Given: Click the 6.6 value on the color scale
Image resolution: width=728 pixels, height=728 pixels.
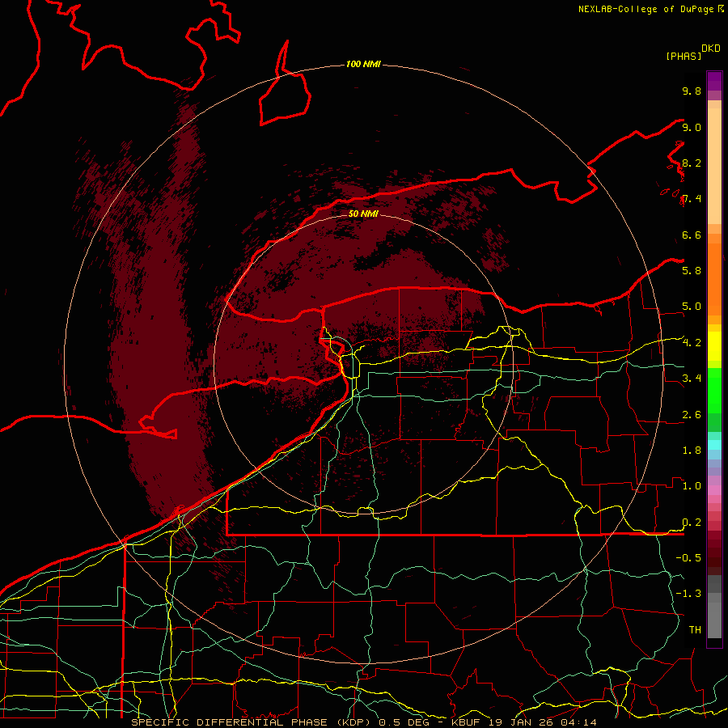Looking at the screenshot, I should click(692, 235).
